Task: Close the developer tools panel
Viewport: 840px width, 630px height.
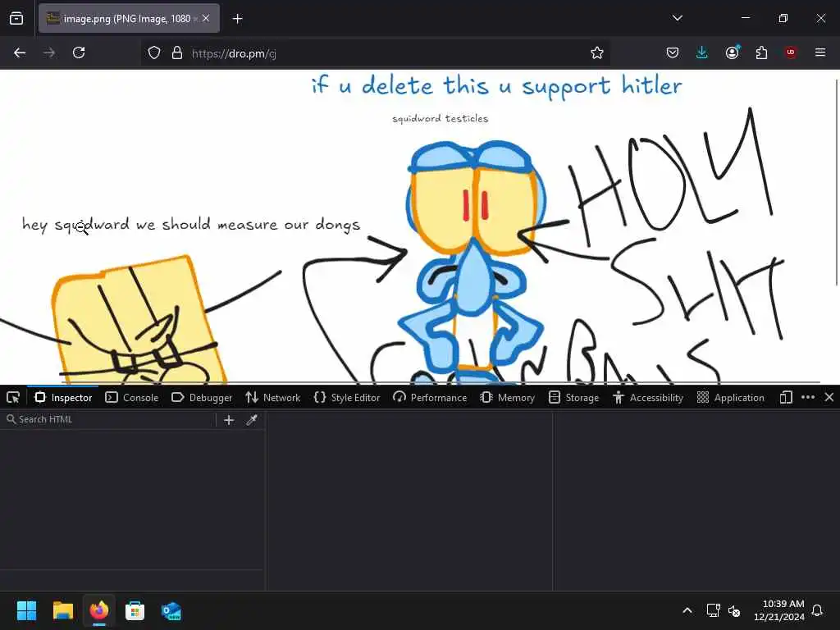Action: 829,398
